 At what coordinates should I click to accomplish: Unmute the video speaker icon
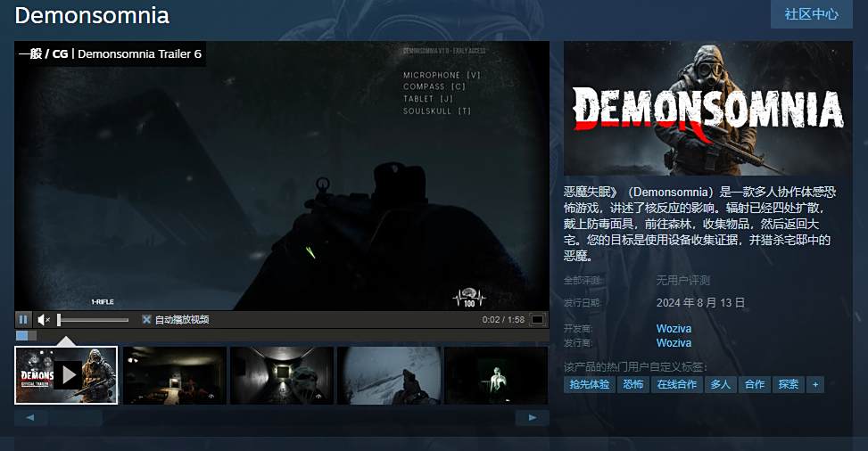point(44,319)
